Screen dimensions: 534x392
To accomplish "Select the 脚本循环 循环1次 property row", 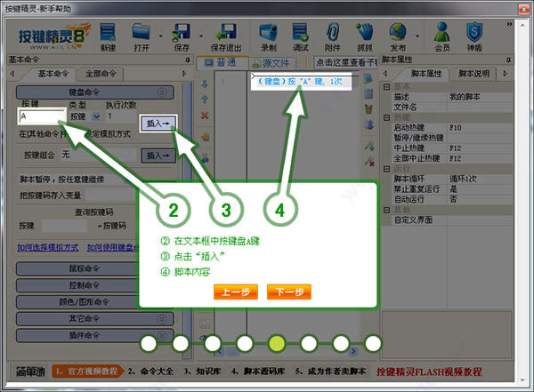I will [x=453, y=179].
